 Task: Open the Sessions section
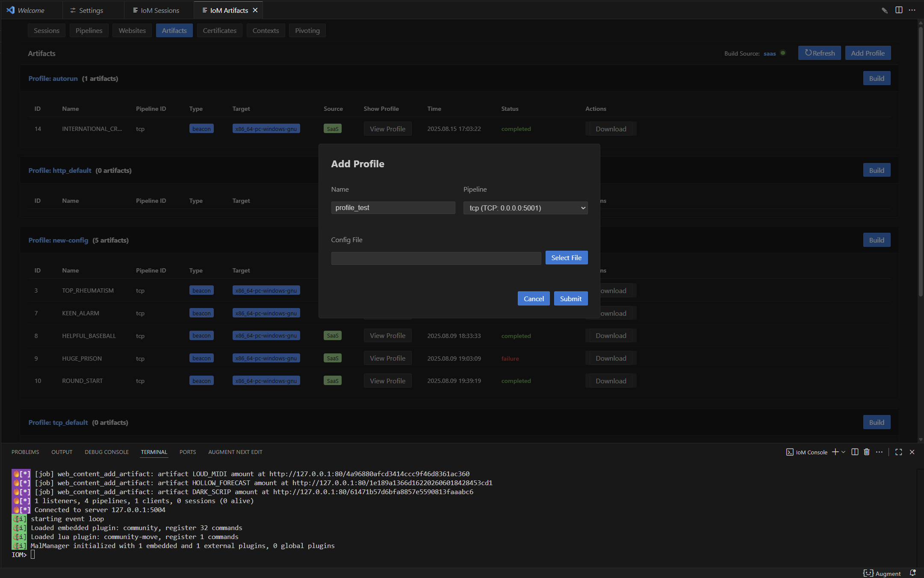[47, 30]
